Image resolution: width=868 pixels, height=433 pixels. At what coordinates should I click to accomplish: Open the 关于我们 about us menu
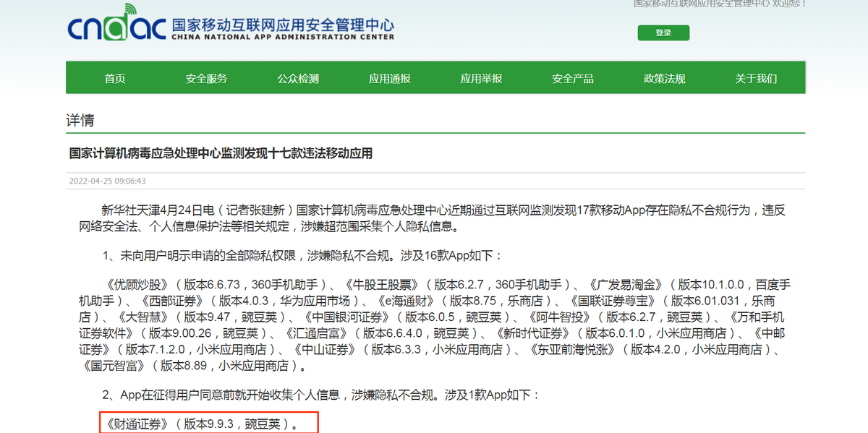tap(754, 77)
